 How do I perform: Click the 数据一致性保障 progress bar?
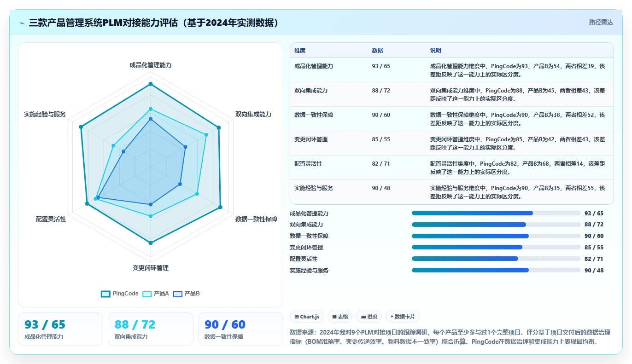[496, 236]
